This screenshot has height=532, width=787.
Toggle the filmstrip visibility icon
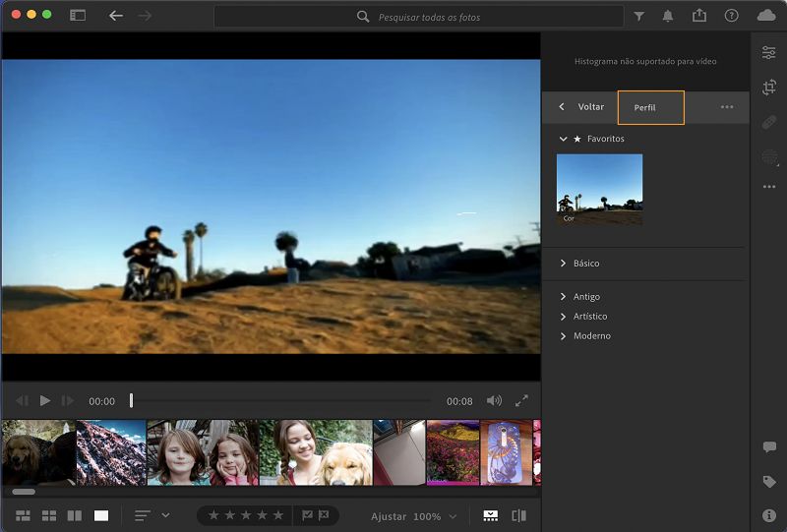point(490,515)
